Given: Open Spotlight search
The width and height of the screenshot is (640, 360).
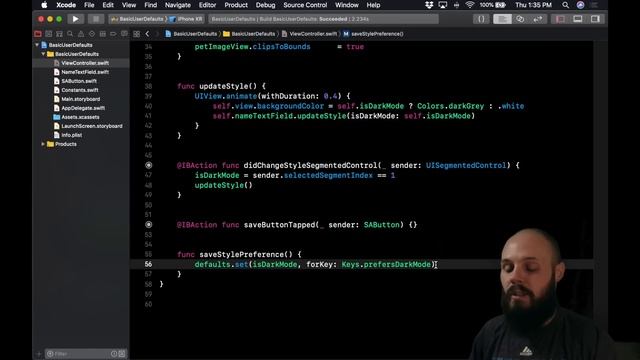Looking at the screenshot, I should pos(565,5).
